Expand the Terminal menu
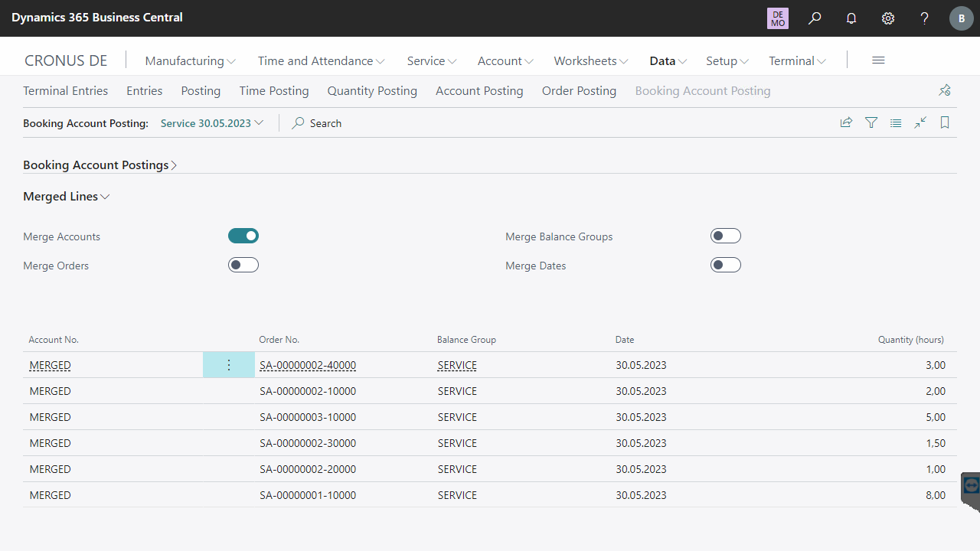980x551 pixels. pos(798,60)
